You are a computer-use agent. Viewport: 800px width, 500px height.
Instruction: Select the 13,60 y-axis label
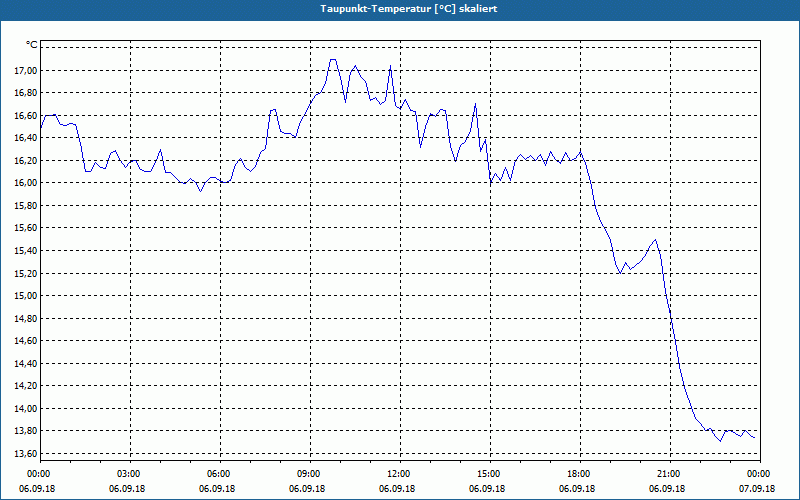(25, 454)
